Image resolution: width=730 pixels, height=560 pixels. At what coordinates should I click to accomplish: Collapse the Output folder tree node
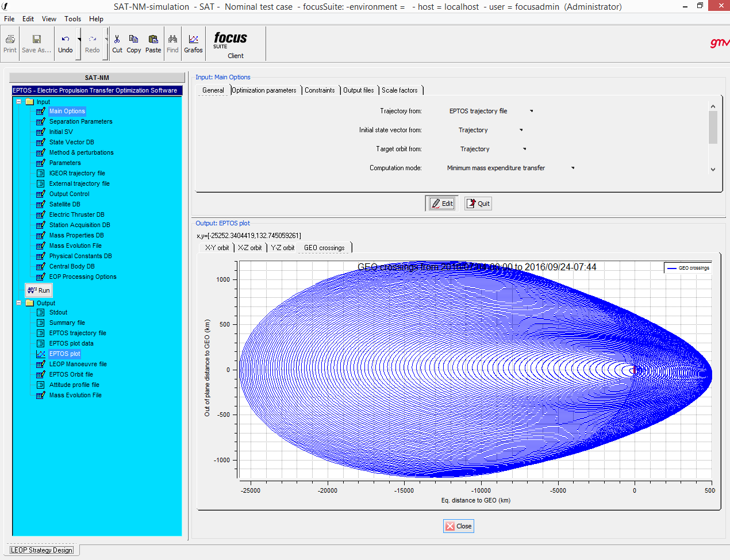(19, 303)
